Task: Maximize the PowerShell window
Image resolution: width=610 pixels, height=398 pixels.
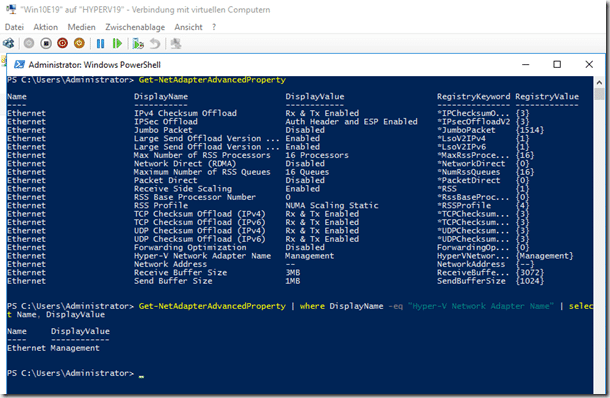Action: [557, 64]
